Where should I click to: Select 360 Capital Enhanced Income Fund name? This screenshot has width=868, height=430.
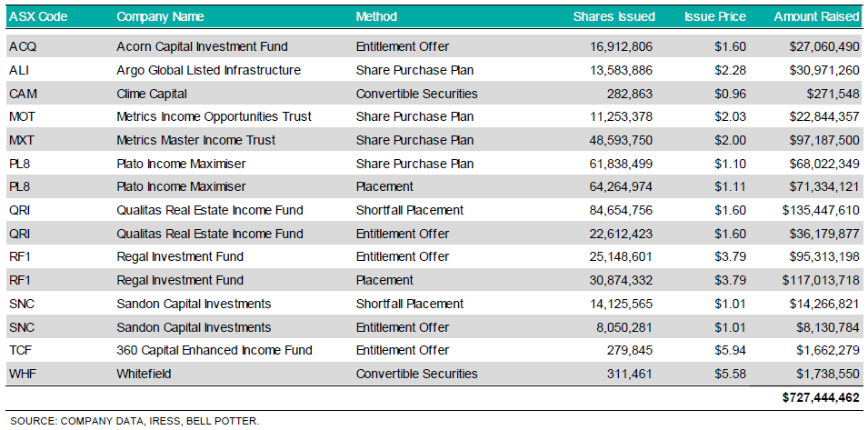214,350
